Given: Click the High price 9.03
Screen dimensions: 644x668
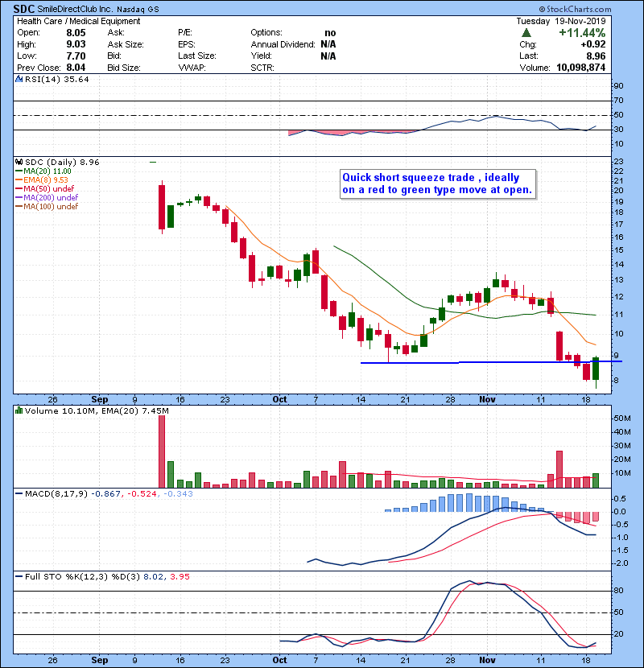Looking at the screenshot, I should 76,44.
